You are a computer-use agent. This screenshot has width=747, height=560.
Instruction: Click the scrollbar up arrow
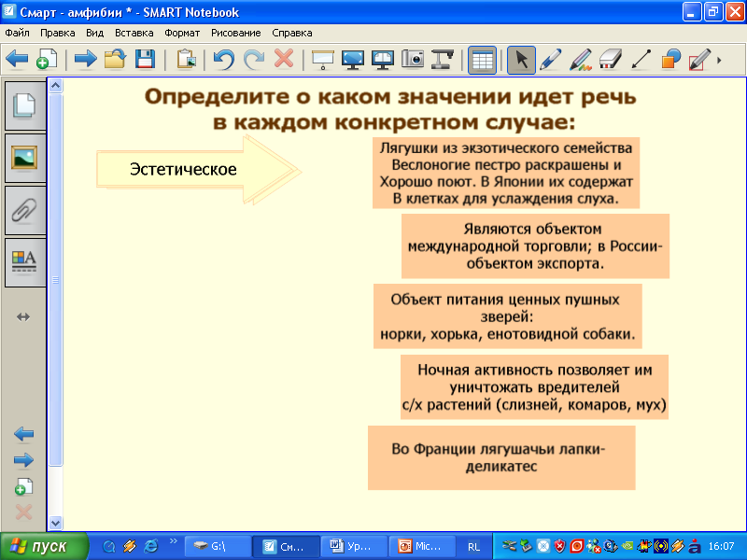point(56,86)
